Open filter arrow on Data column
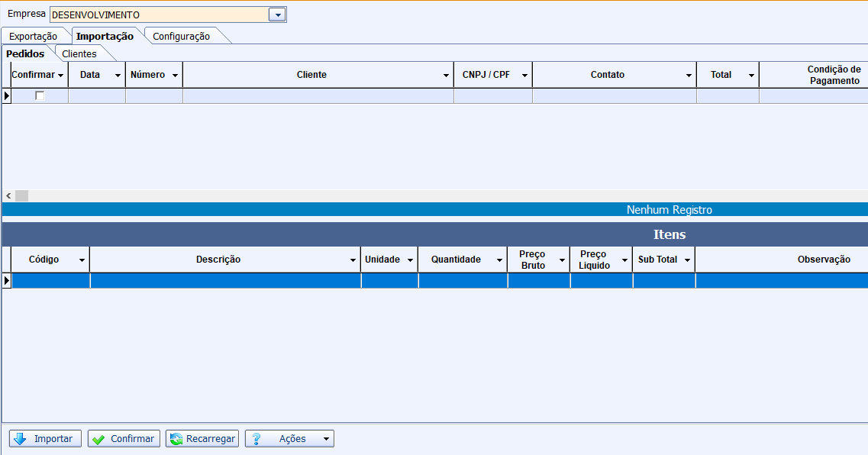Viewport: 868px width, 455px height. click(118, 76)
